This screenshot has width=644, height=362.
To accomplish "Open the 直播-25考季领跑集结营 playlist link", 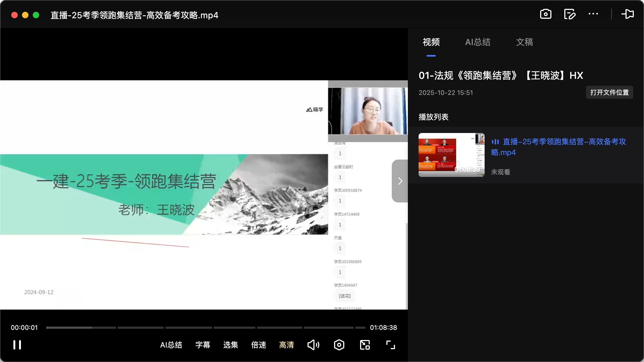I will tap(558, 147).
